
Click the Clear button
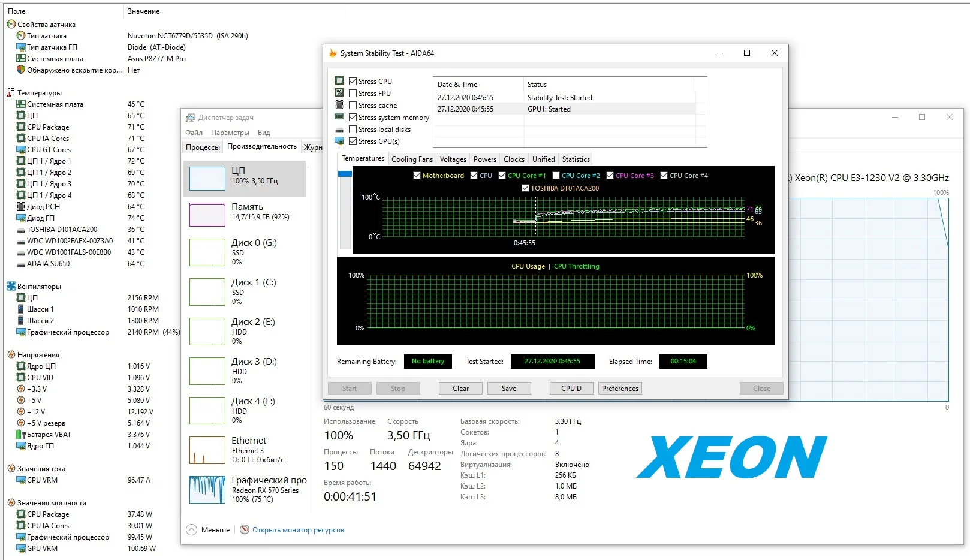coord(461,389)
